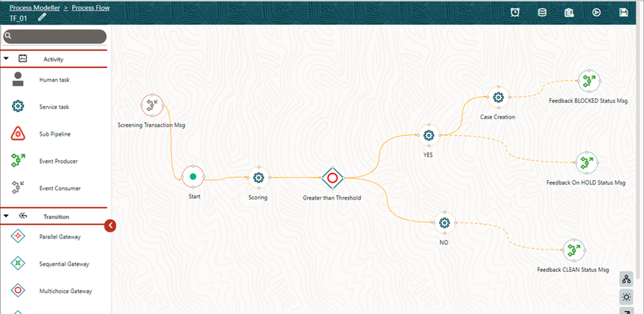Save the process flow with disk icon

(624, 13)
